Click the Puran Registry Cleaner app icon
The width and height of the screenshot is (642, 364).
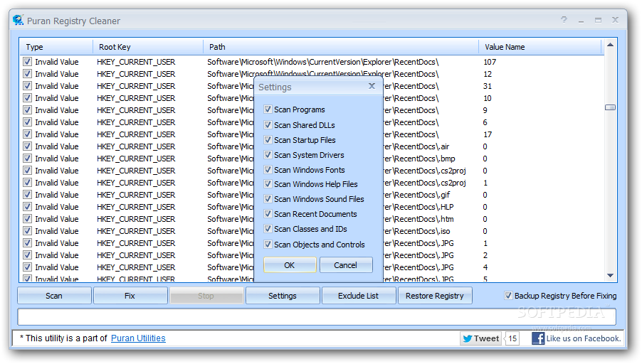(18, 20)
